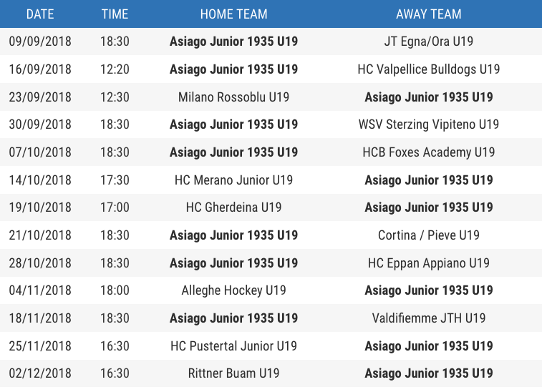Image resolution: width=542 pixels, height=392 pixels.
Task: Open HC Valpellice Bulldogs U19 link
Action: (429, 69)
